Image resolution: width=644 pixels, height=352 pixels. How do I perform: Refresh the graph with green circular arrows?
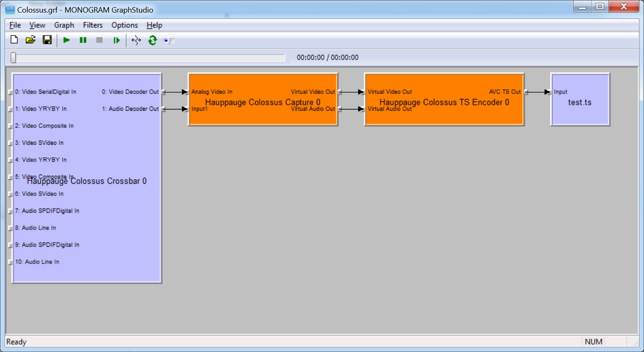152,40
